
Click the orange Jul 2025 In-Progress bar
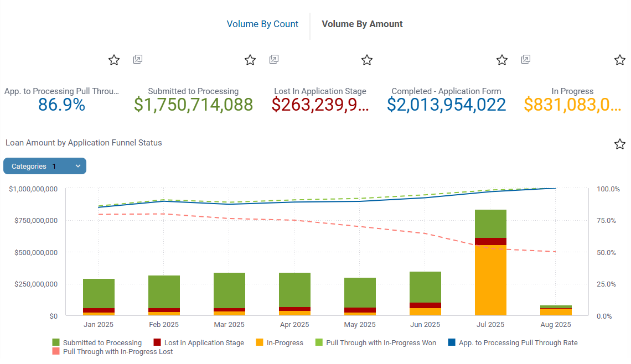[x=490, y=280]
